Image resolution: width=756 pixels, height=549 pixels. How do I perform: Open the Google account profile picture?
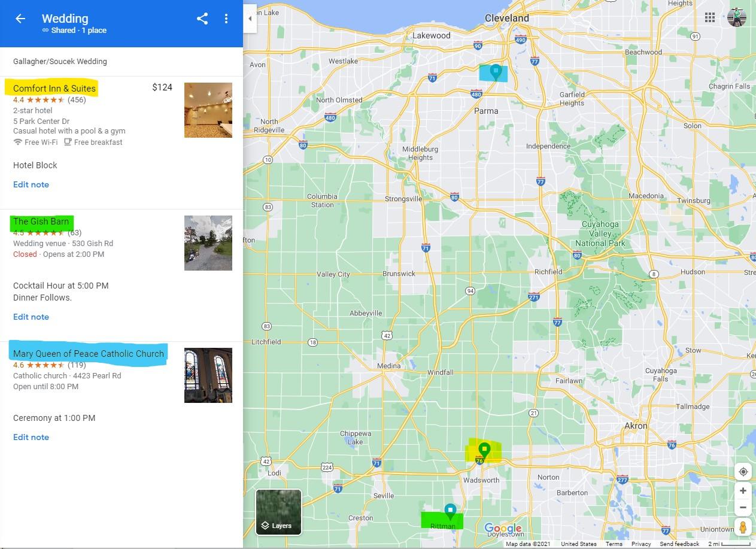coord(737,17)
